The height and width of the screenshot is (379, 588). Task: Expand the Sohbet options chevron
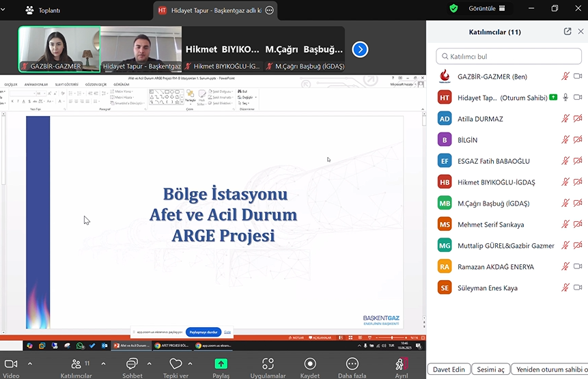(x=150, y=363)
